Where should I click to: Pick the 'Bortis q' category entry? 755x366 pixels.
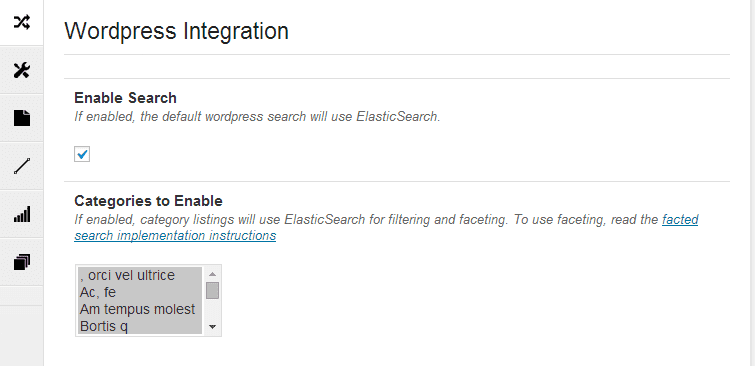pyautogui.click(x=140, y=326)
